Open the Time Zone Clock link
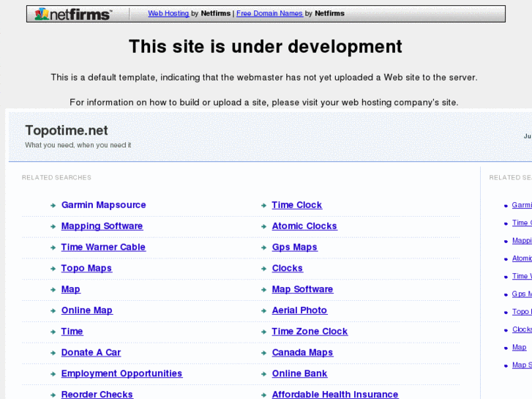The height and width of the screenshot is (399, 532). point(310,332)
